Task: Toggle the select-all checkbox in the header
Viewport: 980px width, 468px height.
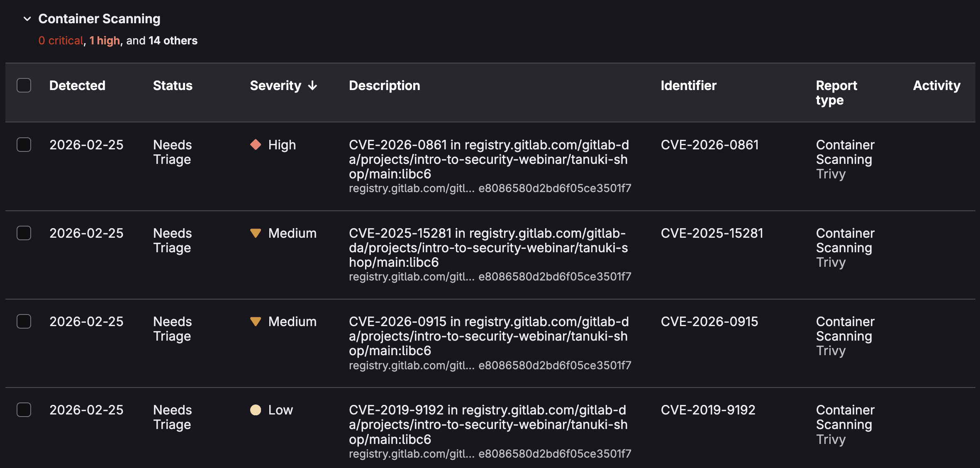Action: (24, 85)
